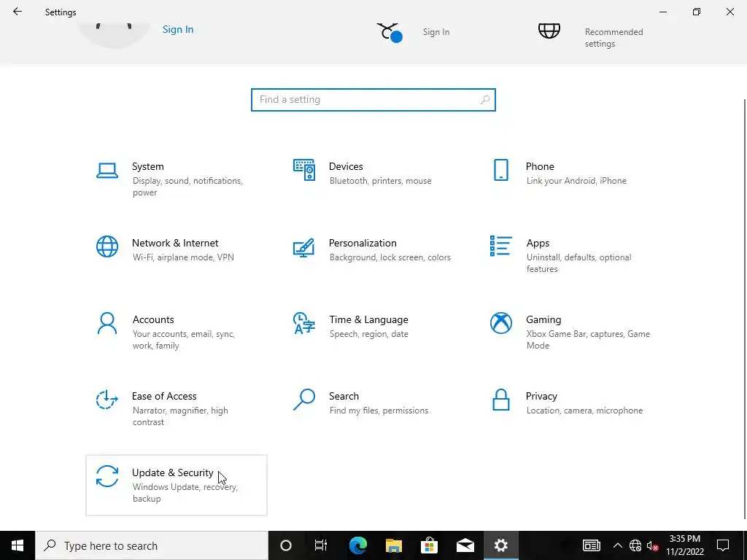747x560 pixels.
Task: Open Cortana circle on taskbar
Action: tap(286, 545)
